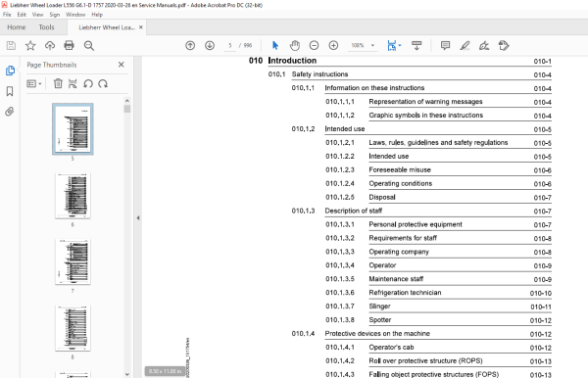Click thumbnails scrollbar up arrow
Screen dimensions: 588x378
127,101
